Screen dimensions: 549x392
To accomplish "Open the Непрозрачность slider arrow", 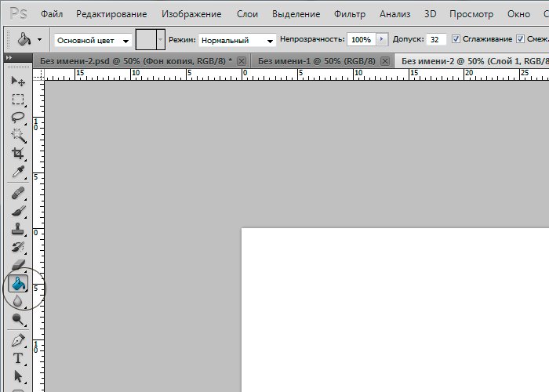I will tap(381, 39).
